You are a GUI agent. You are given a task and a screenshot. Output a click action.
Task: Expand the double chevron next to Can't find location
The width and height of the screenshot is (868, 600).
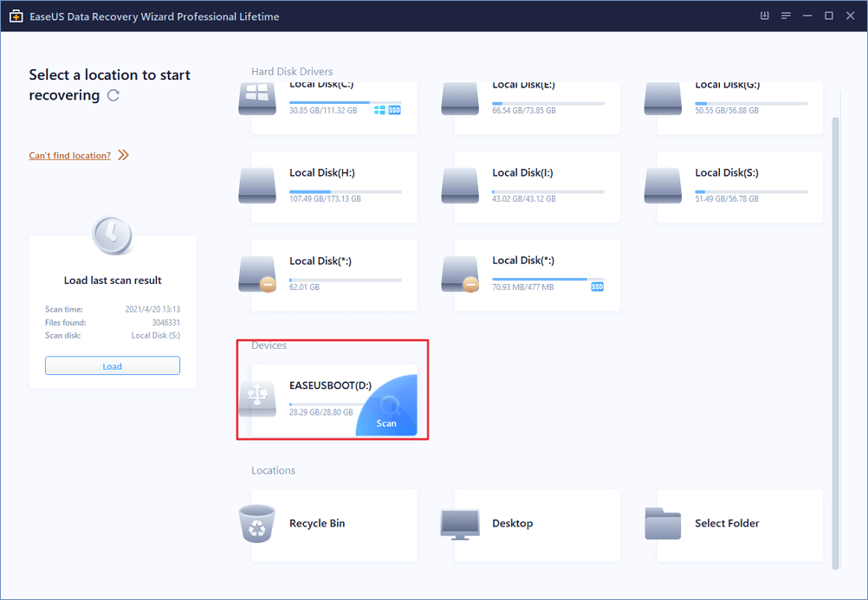123,156
